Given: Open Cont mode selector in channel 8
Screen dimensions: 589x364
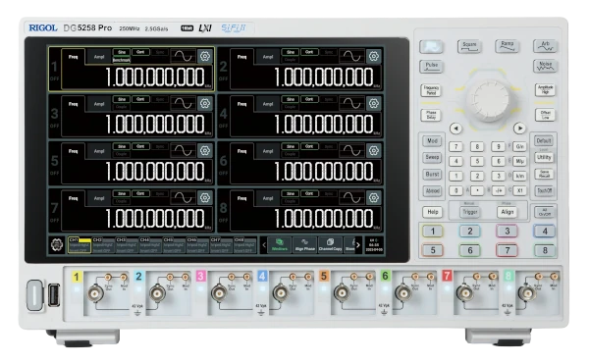Looking at the screenshot, I should tap(309, 193).
